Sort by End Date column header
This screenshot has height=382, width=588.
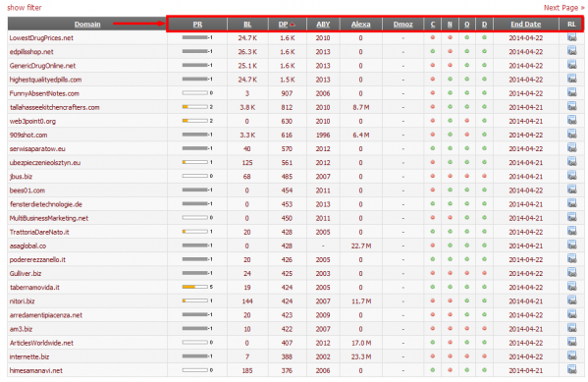pyautogui.click(x=526, y=25)
